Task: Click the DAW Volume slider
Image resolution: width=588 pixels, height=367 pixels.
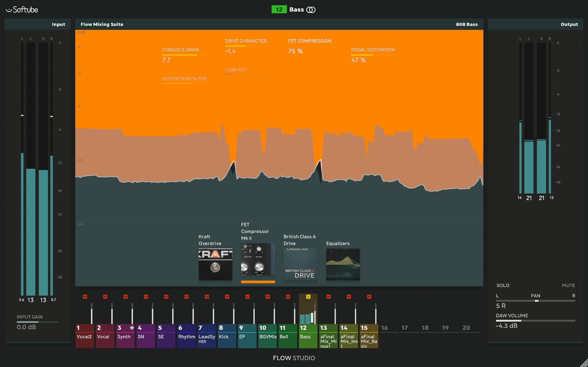Action: (x=535, y=320)
